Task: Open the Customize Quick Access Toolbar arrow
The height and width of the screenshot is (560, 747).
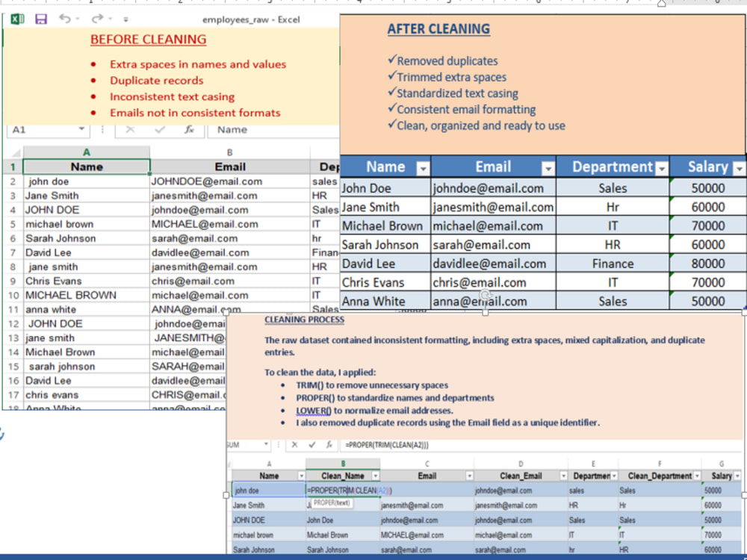Action: pyautogui.click(x=125, y=19)
